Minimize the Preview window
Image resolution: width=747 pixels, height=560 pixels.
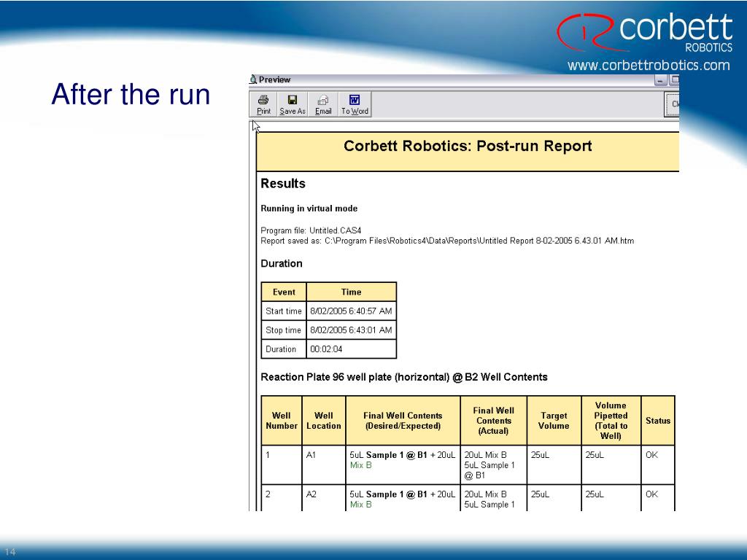[659, 80]
